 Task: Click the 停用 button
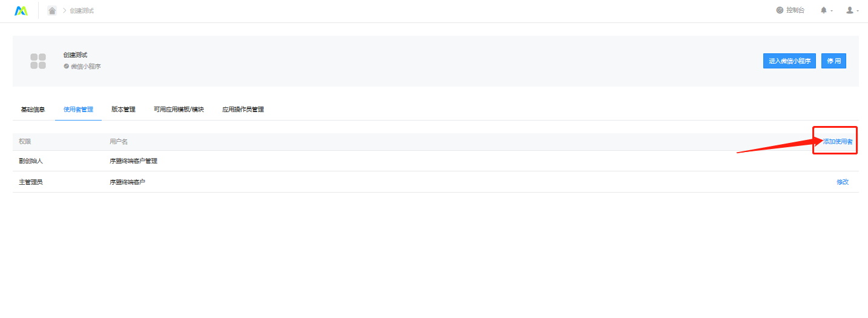point(833,61)
